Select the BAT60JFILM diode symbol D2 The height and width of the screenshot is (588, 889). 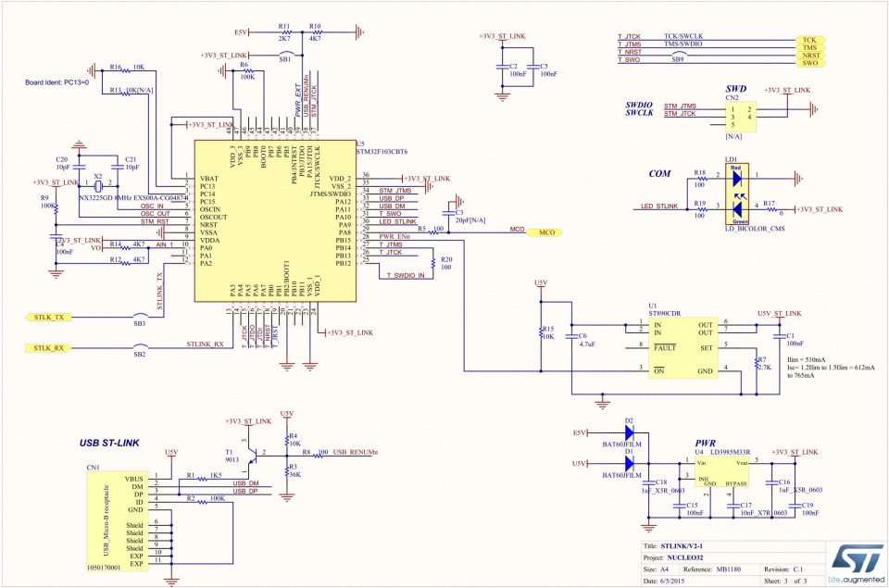[629, 431]
